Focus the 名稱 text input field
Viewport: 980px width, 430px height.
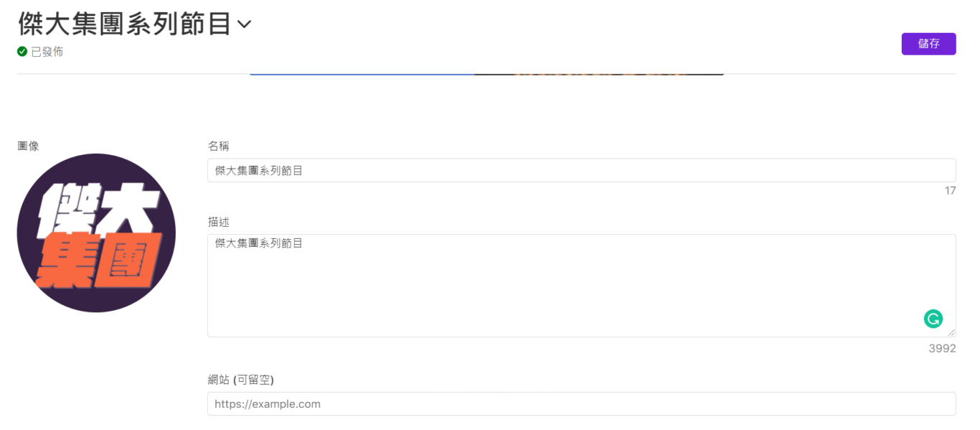(581, 170)
